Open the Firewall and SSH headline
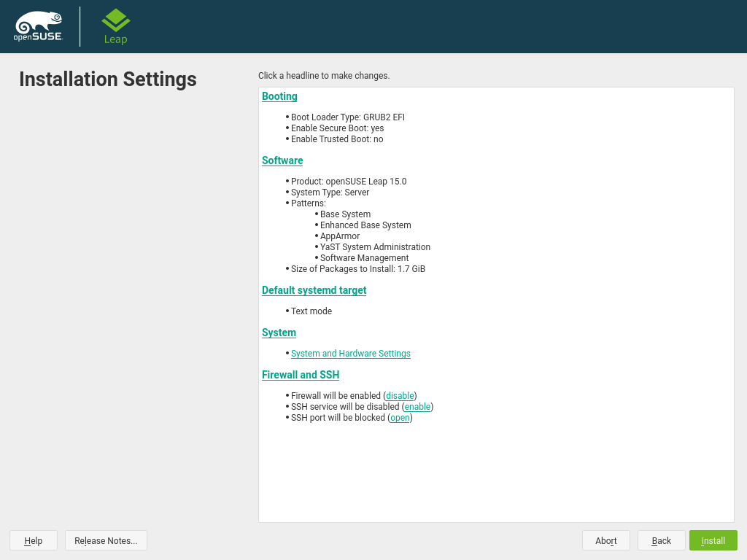The image size is (747, 560). [301, 375]
